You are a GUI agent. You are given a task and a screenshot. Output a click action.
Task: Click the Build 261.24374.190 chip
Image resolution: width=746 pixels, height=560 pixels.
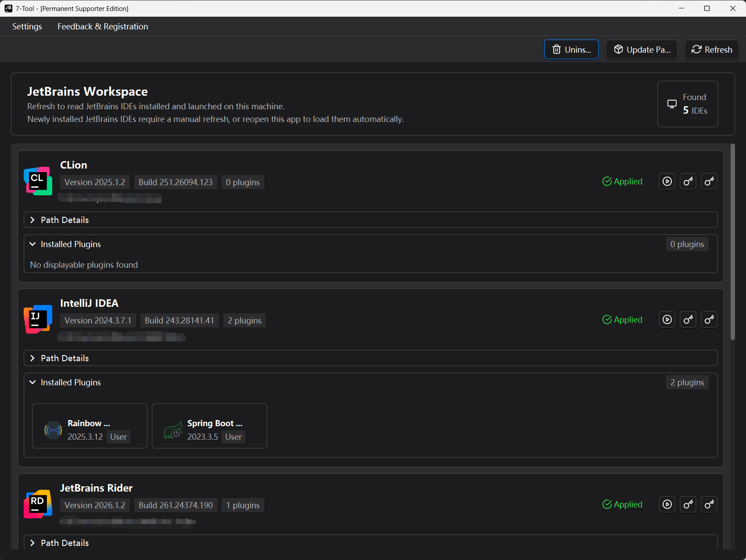pyautogui.click(x=176, y=505)
